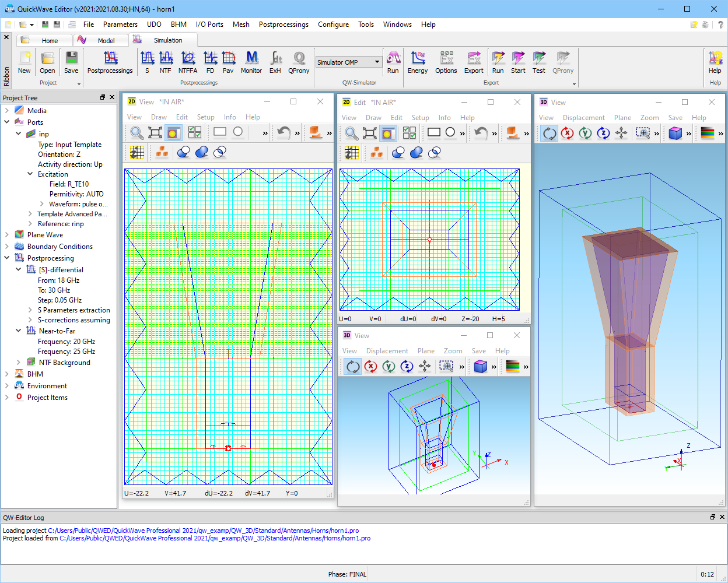
Task: Click the Export icon in the ribbon
Action: 474,62
